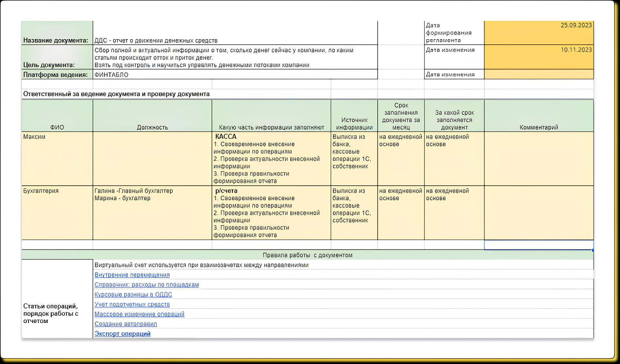Open the Внутренние перемещения link
This screenshot has height=364, width=620.
tap(132, 275)
